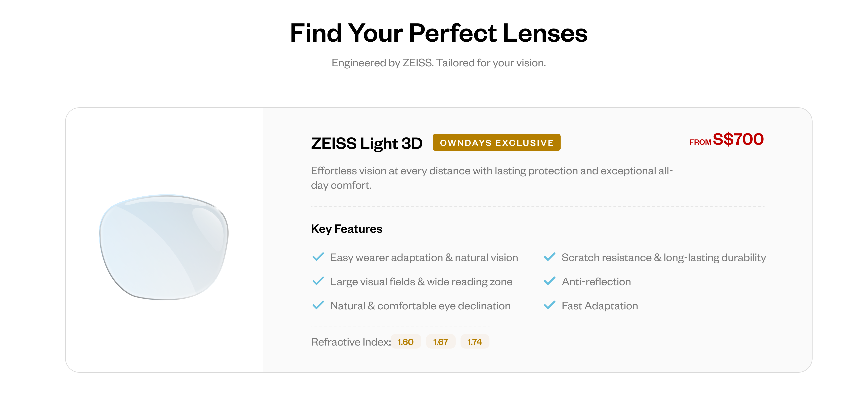The width and height of the screenshot is (868, 398).
Task: Click checkmark beside Large visual fields
Action: point(318,281)
